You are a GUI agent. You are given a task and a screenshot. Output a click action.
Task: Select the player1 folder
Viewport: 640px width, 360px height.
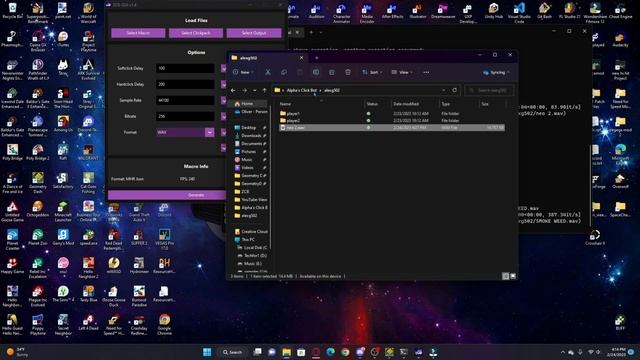click(x=293, y=114)
